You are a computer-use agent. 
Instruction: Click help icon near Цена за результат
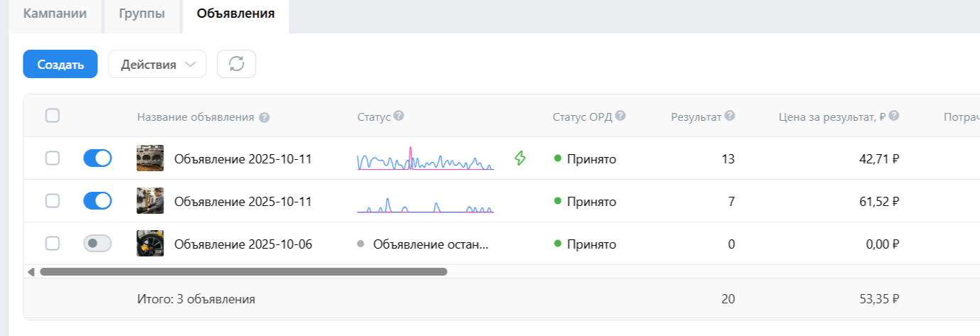point(894,116)
